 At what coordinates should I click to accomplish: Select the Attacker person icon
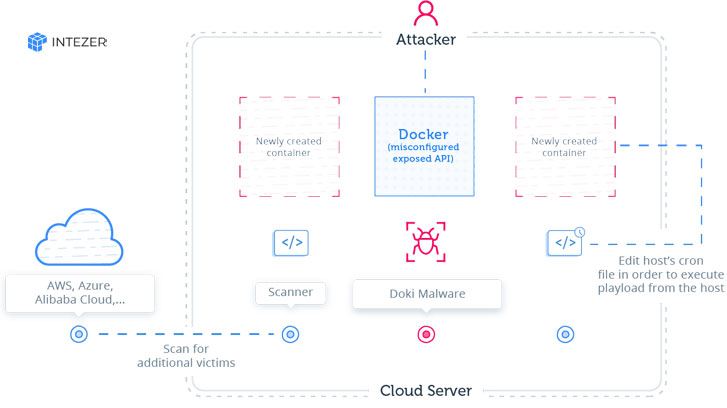426,13
